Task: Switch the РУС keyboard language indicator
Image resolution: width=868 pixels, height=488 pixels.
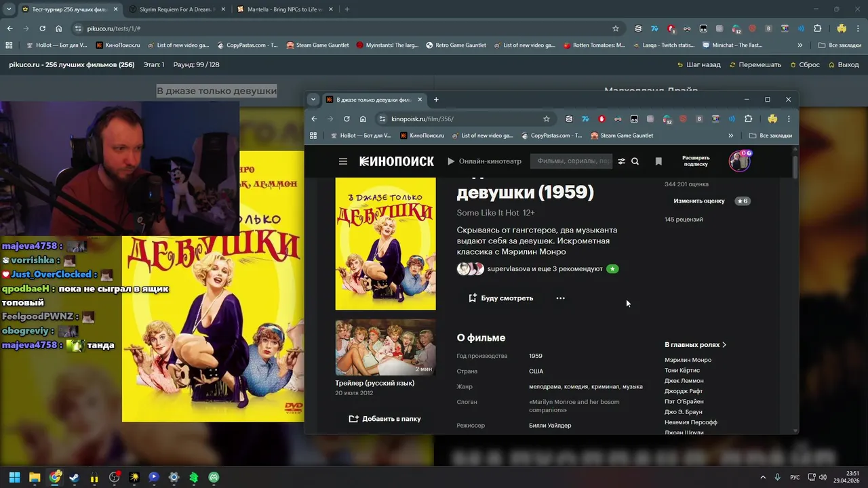Action: coord(795,477)
